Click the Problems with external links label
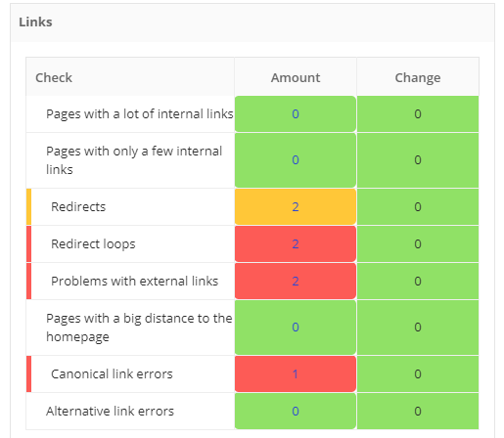 point(134,282)
